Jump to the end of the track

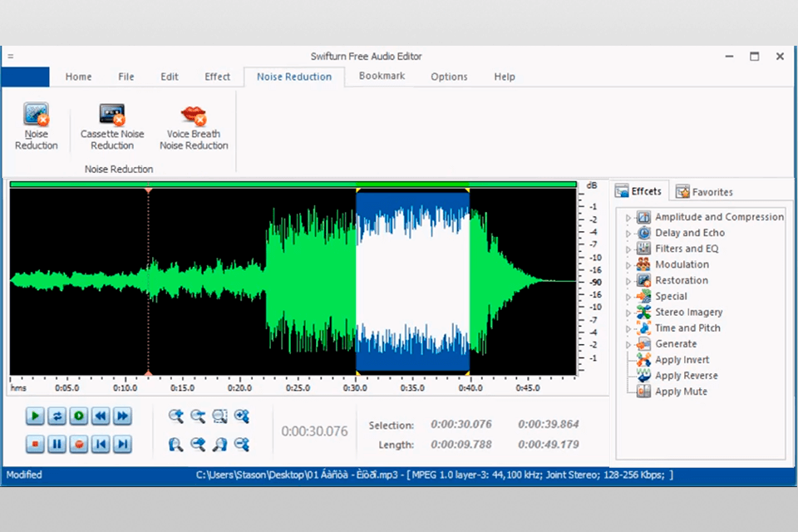[122, 445]
